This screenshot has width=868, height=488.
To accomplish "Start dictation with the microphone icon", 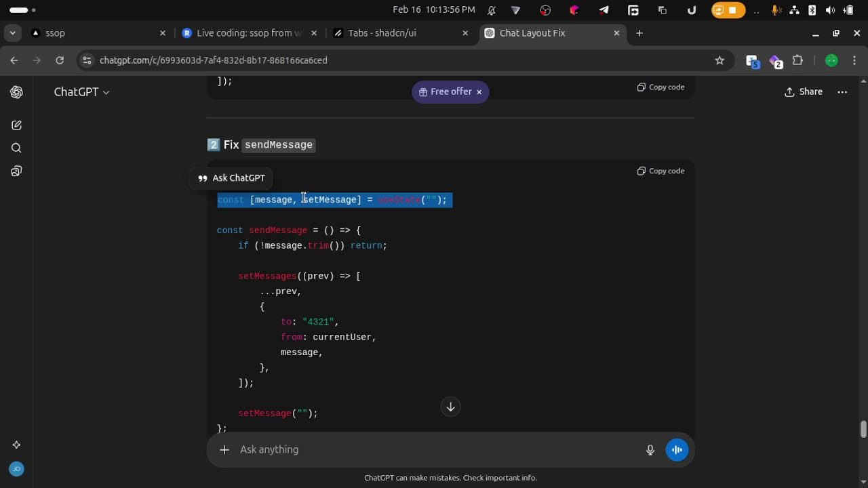I will pyautogui.click(x=650, y=449).
